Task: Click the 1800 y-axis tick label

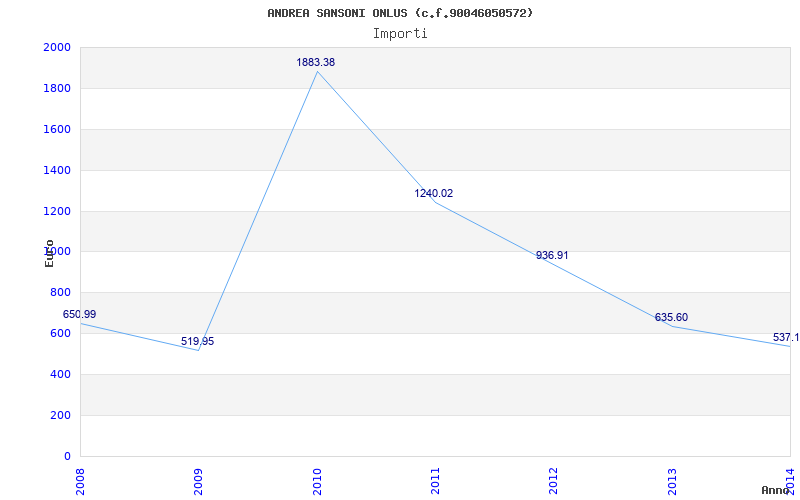Action: pos(57,88)
